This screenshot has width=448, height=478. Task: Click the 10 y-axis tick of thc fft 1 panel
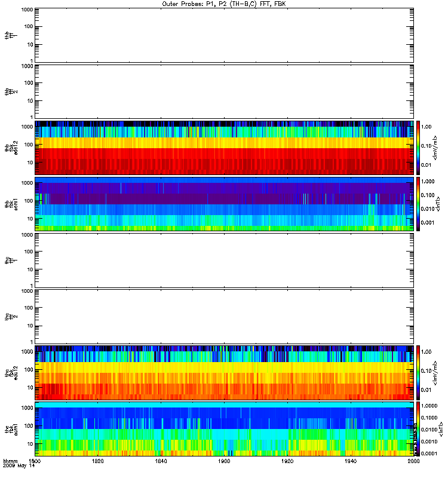(x=30, y=270)
